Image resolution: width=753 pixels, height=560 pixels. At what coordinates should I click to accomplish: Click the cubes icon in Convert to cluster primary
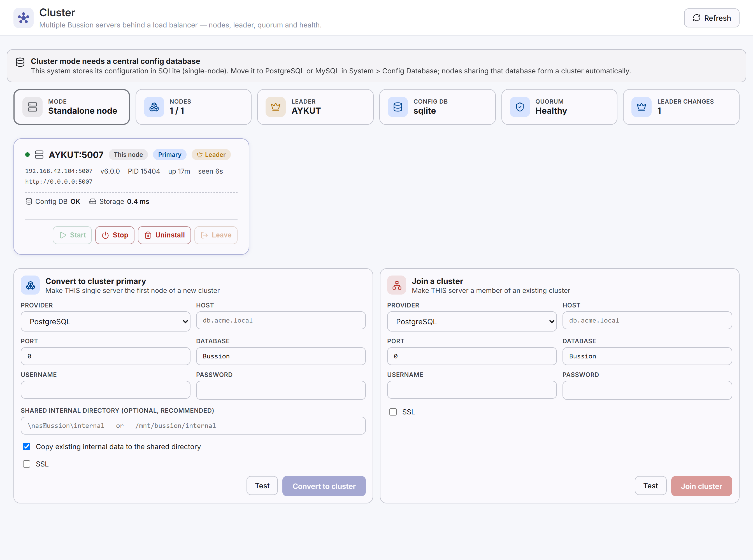tap(31, 285)
